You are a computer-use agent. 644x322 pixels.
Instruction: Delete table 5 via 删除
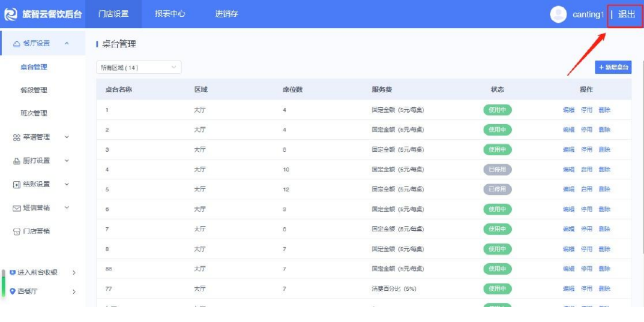604,189
